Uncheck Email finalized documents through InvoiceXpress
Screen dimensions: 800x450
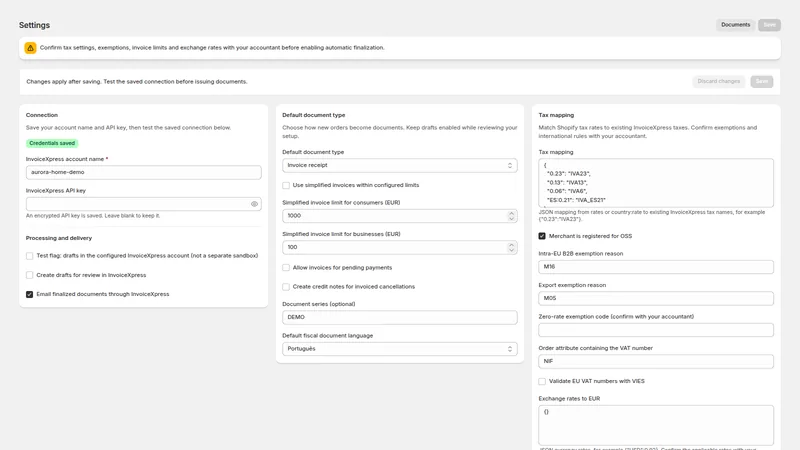point(30,294)
